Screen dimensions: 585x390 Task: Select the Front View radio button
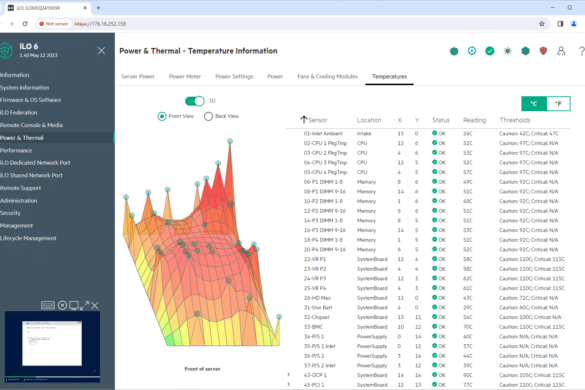[x=162, y=116]
